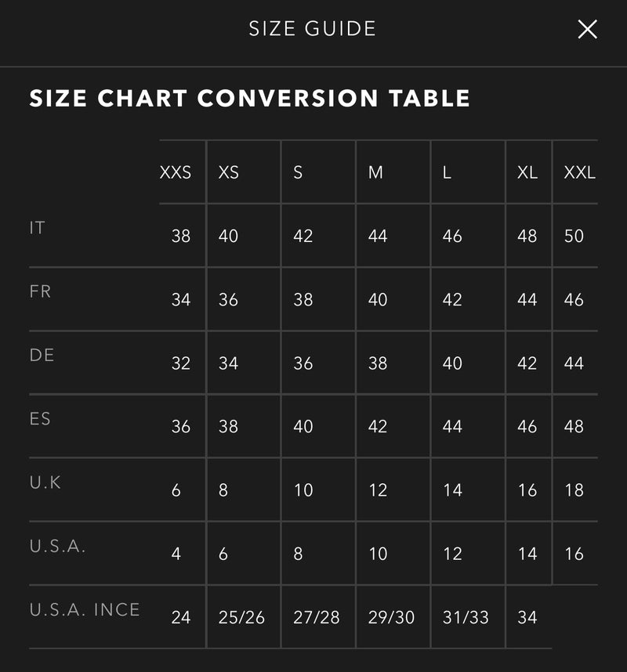Click the ES row label
The image size is (627, 672).
click(x=40, y=418)
